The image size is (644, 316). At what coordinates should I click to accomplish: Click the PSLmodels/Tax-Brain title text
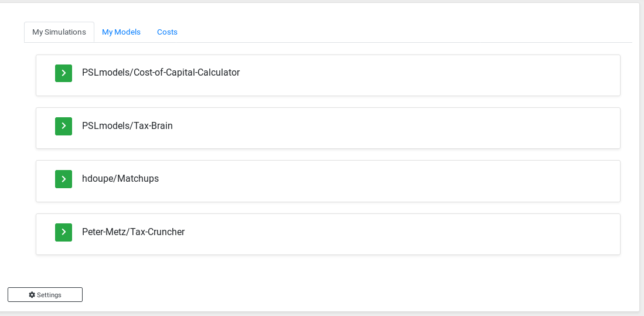[127, 126]
